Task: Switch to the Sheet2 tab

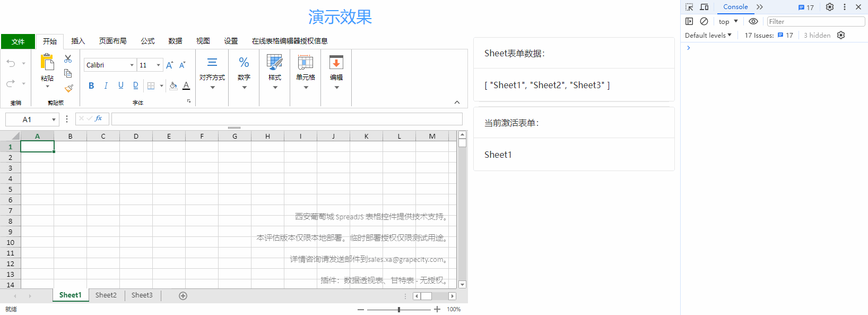Action: point(106,295)
